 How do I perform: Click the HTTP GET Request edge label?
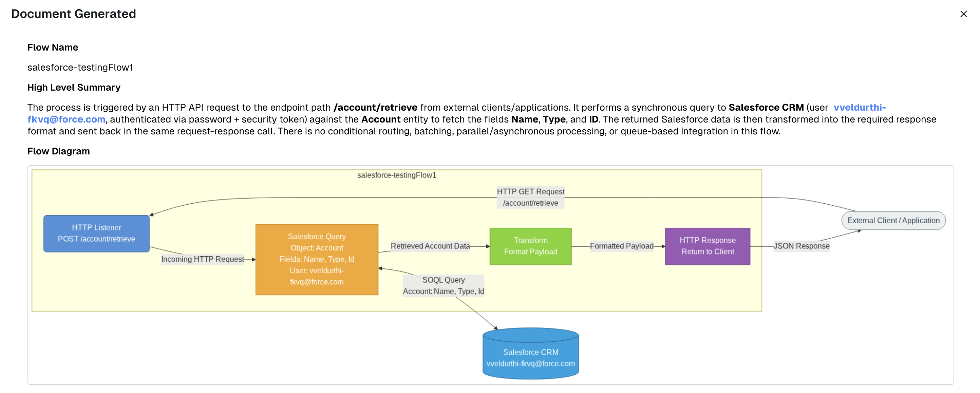530,197
